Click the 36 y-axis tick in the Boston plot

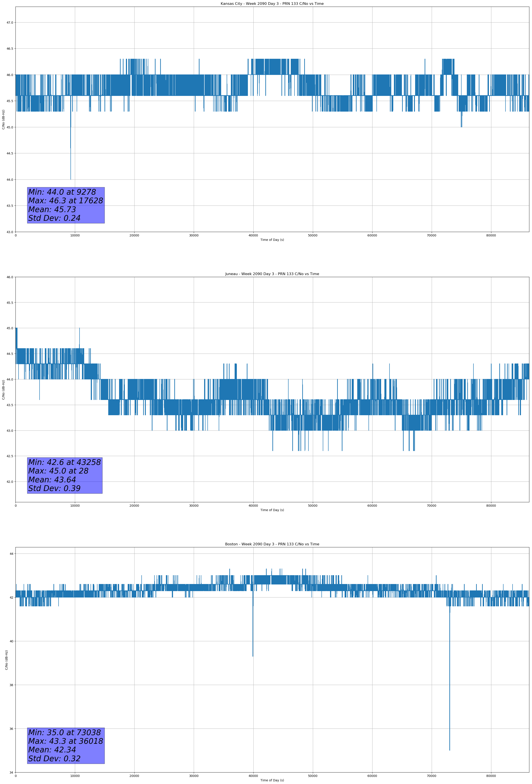pyautogui.click(x=11, y=729)
